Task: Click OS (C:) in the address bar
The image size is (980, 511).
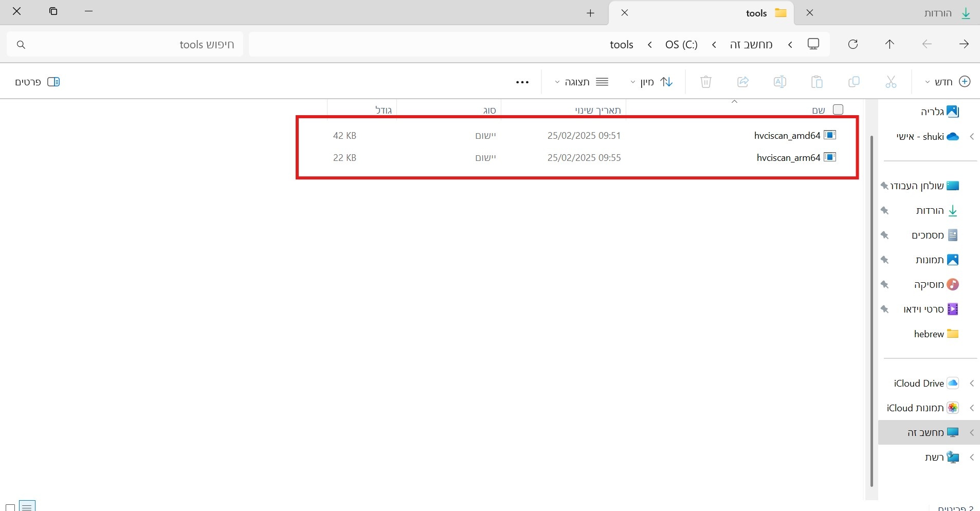Action: point(681,45)
